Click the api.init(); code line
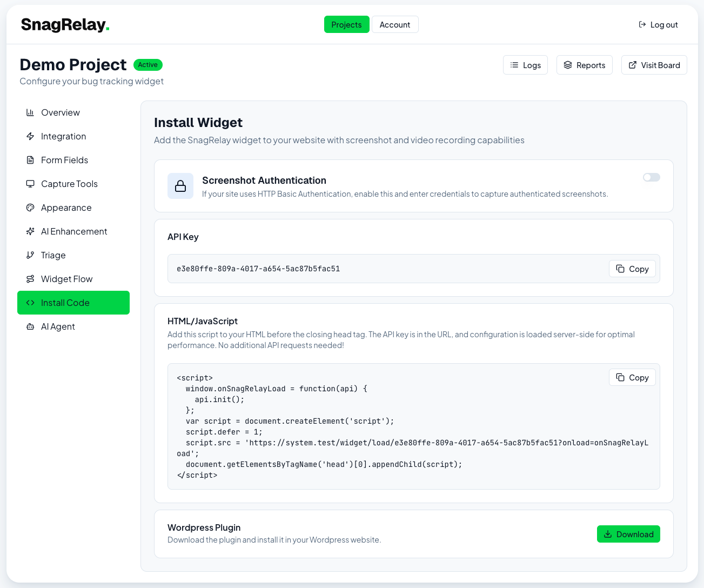The height and width of the screenshot is (588, 704). point(220,399)
